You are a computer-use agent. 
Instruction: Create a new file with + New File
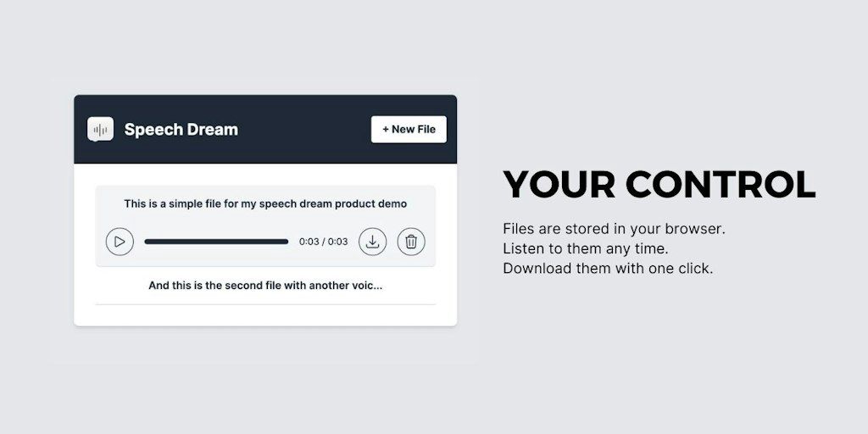click(409, 130)
